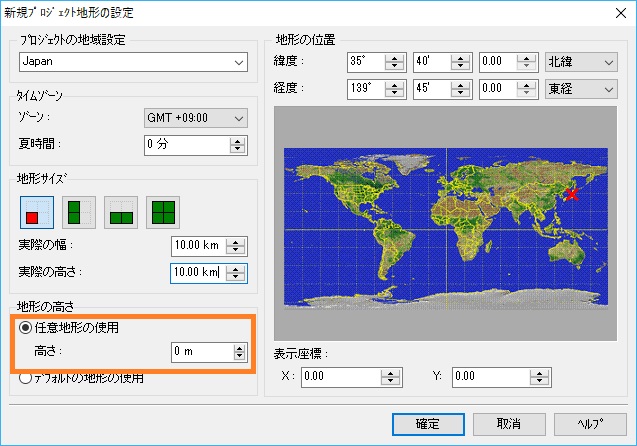This screenshot has width=637, height=446.
Task: Select 任意地形の使用 radio button
Action: point(26,327)
